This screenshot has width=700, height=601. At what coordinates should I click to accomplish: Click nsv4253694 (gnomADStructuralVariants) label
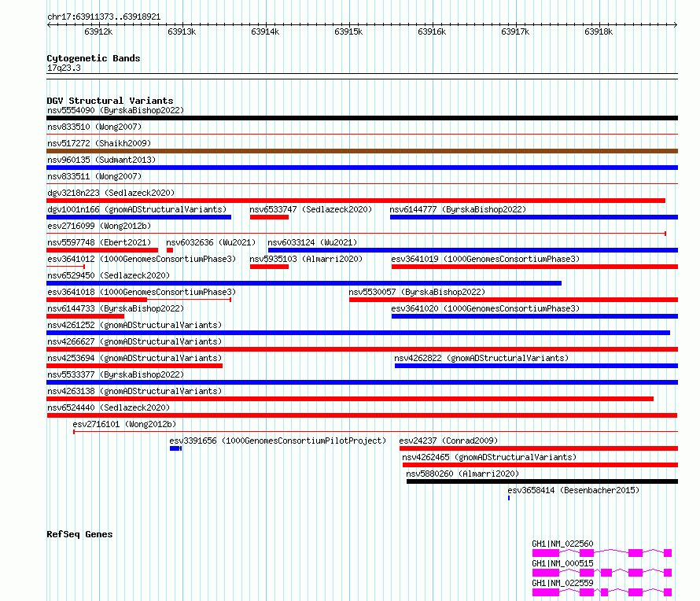point(134,358)
